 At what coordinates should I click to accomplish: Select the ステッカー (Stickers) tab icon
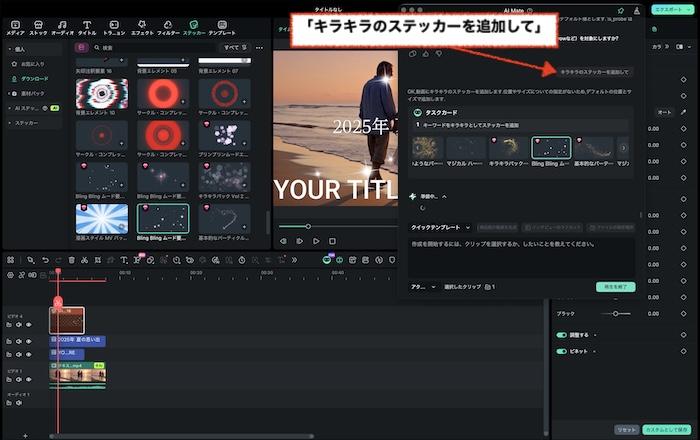(194, 25)
